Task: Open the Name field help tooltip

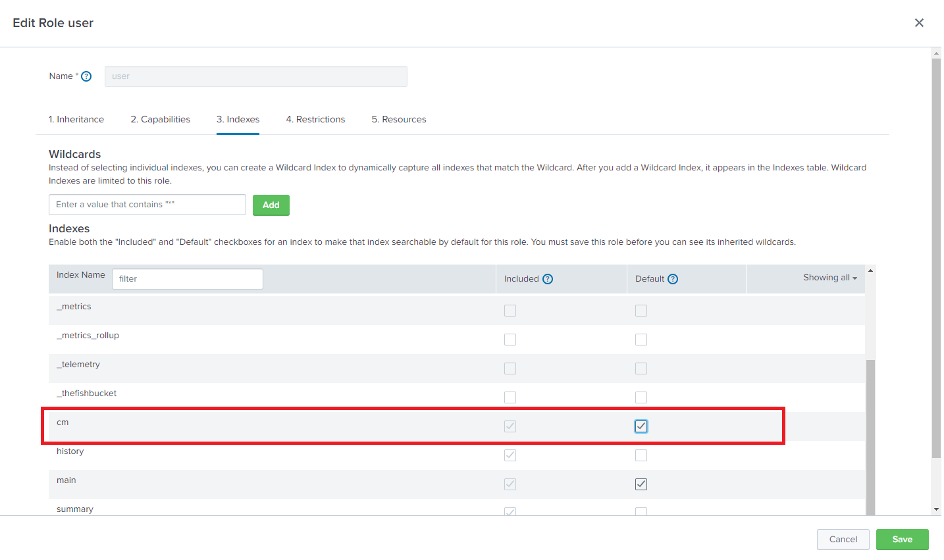Action: (86, 76)
